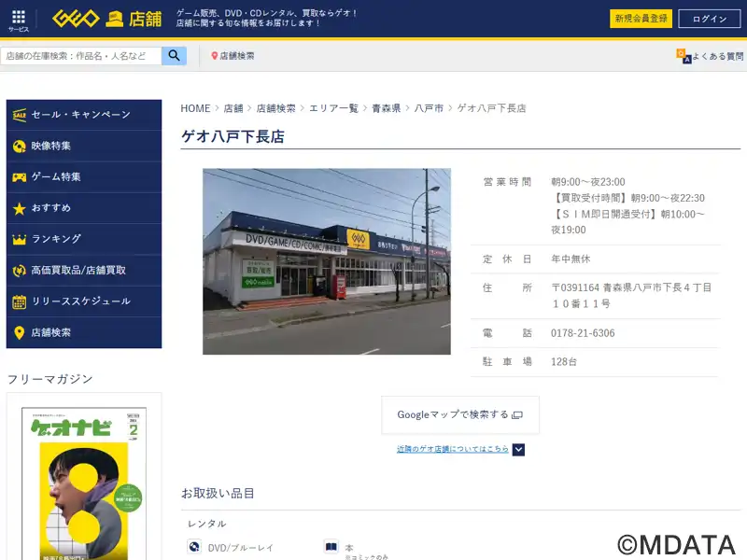Click the お取扱い品目 heading
747x560 pixels.
218,493
